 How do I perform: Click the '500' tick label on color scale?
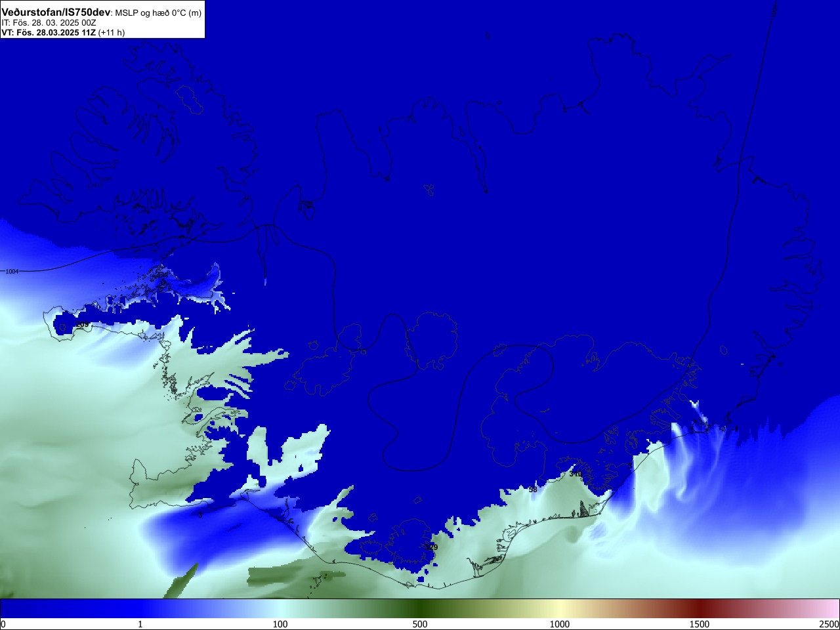[x=420, y=624]
